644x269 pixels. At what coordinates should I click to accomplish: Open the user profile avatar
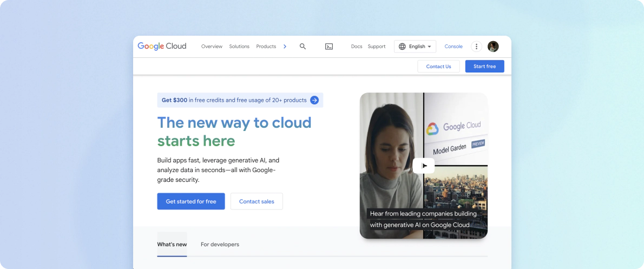point(493,47)
